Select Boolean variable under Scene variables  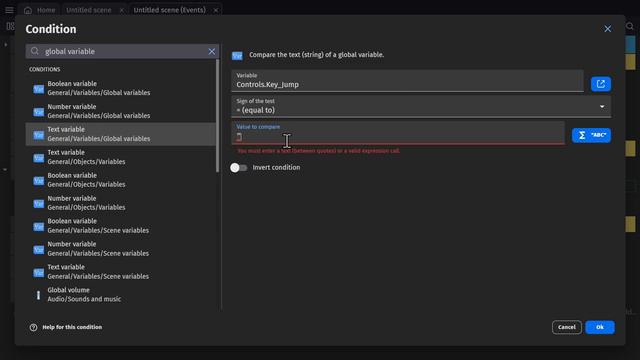point(120,226)
